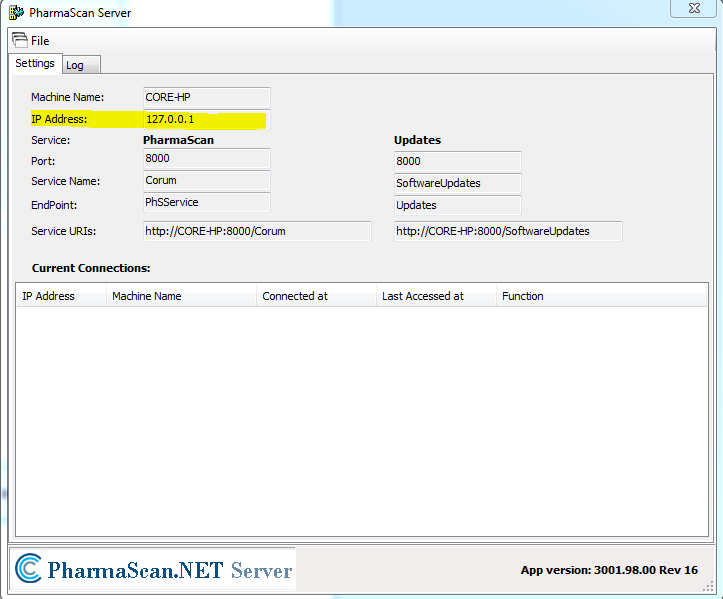Click the PharmaScan Port field

click(x=206, y=159)
